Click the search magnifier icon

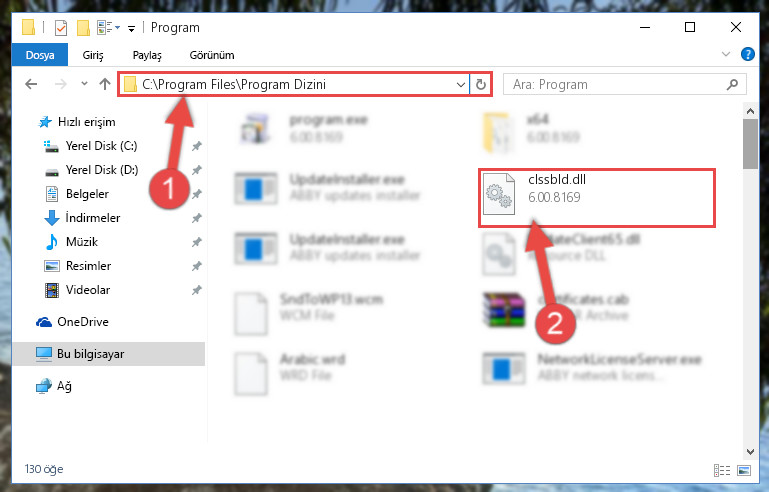[732, 84]
